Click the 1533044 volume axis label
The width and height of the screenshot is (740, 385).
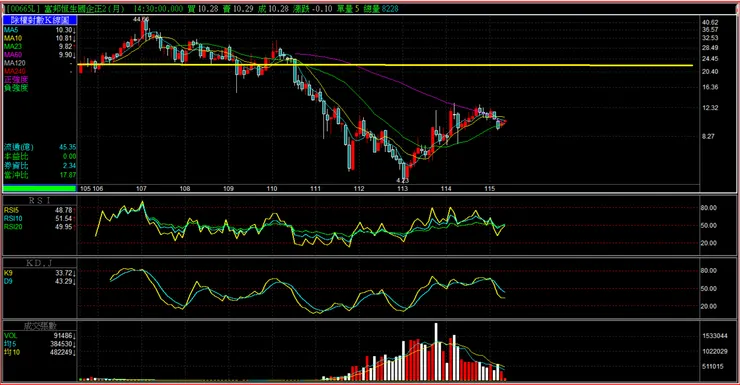click(715, 336)
